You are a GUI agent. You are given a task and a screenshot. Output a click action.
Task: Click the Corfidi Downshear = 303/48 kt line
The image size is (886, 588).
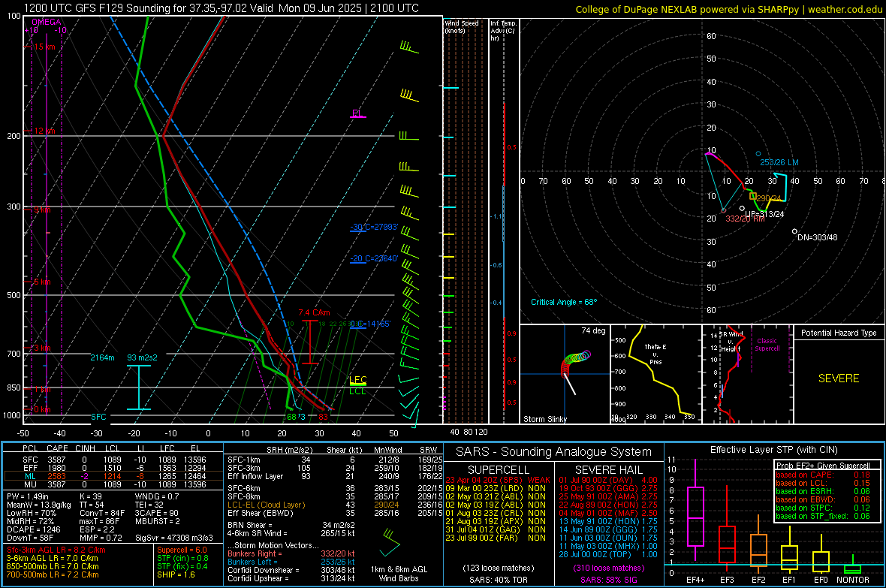tap(291, 570)
